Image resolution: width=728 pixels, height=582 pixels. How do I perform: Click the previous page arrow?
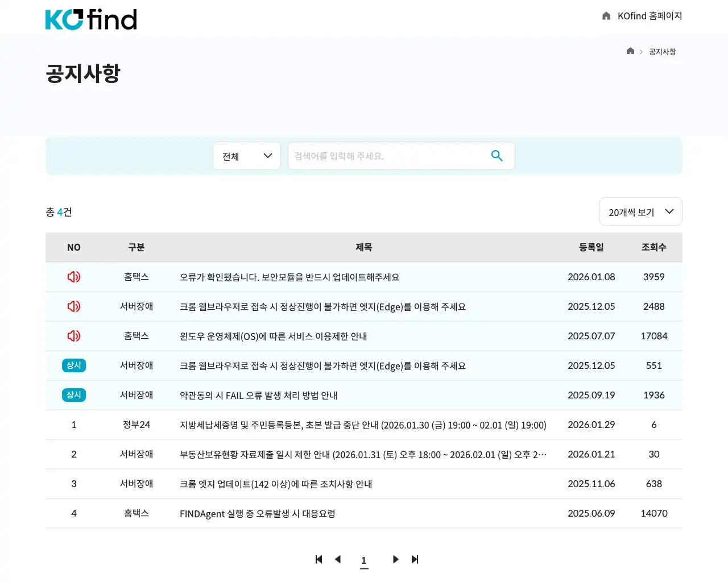click(x=338, y=559)
